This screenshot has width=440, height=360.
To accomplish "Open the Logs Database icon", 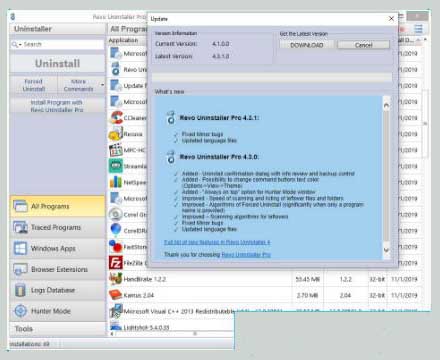I will (x=20, y=290).
